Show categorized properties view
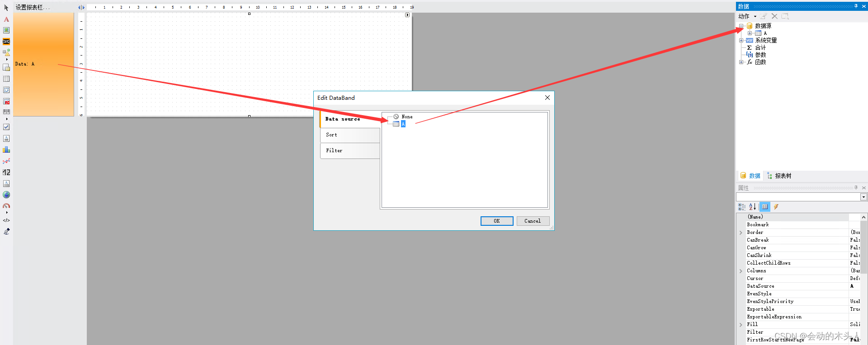Screen dimensions: 868x345 tap(742, 207)
